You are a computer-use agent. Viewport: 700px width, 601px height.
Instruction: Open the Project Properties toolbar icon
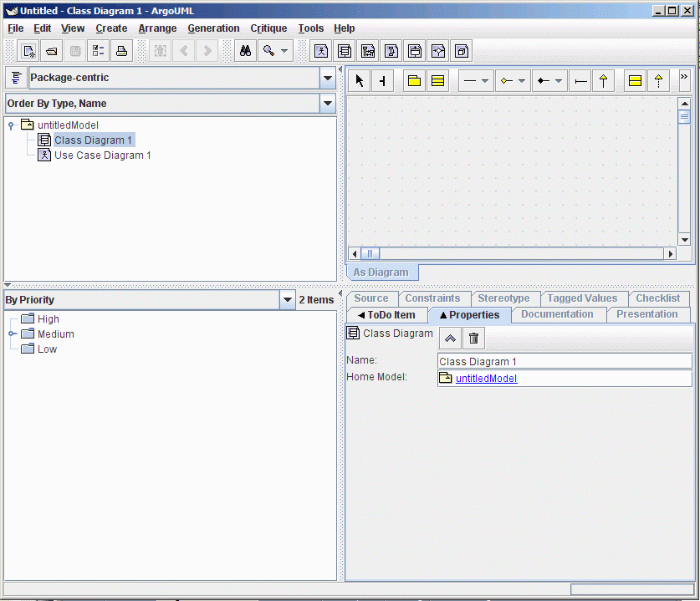(98, 51)
